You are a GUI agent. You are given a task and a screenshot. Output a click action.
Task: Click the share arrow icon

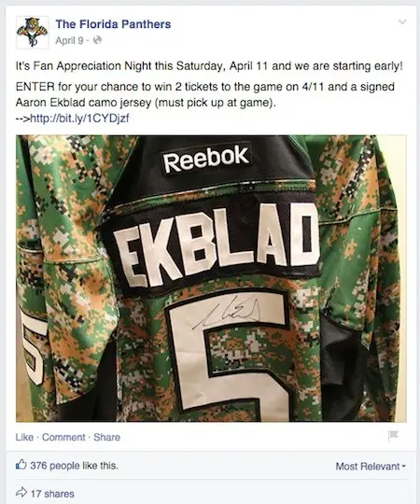click(x=21, y=493)
